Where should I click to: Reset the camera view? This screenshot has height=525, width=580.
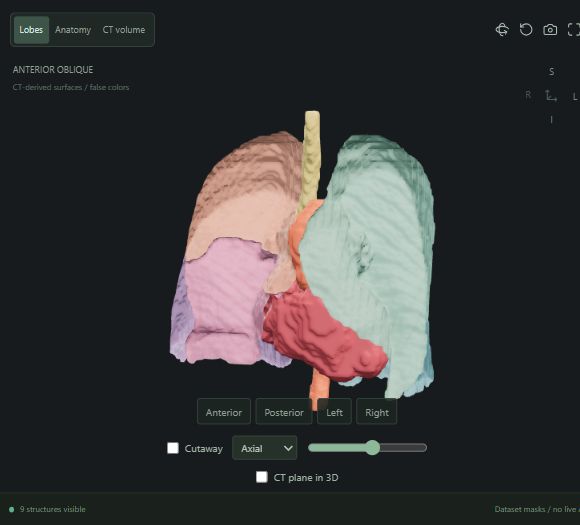point(526,30)
